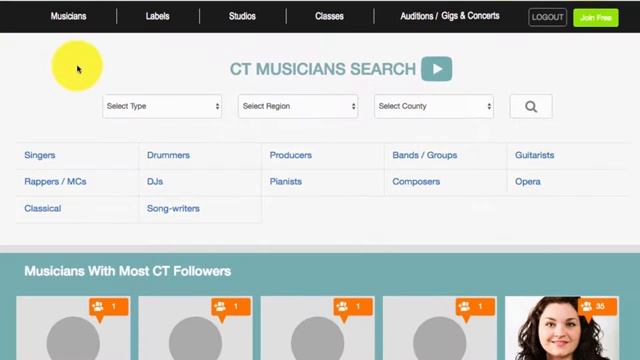Go to Musicians in the top navigation

click(68, 16)
